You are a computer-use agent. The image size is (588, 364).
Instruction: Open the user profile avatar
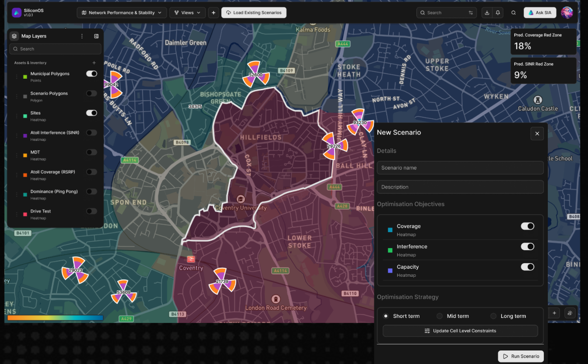coord(566,13)
